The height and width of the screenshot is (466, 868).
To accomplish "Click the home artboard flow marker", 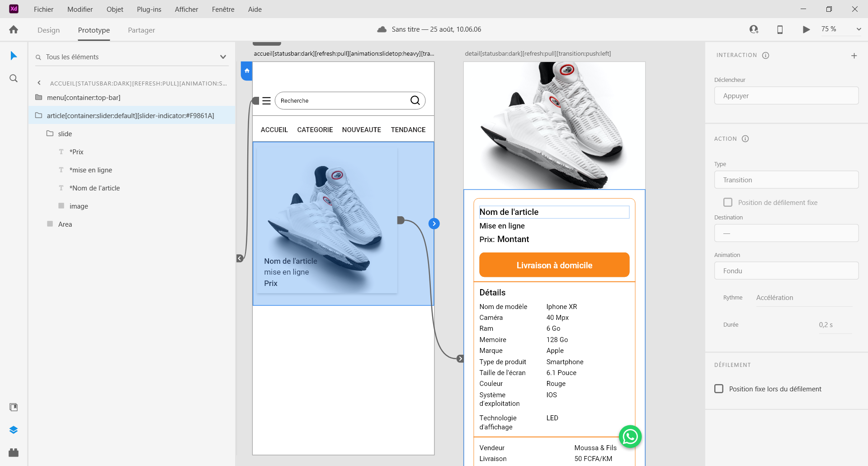I will click(x=247, y=71).
